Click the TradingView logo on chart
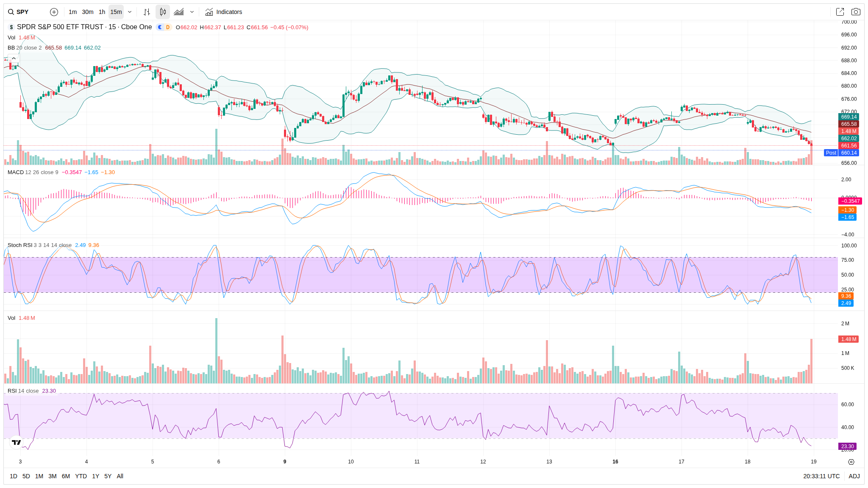Viewport: 868px width, 488px height. (x=17, y=442)
